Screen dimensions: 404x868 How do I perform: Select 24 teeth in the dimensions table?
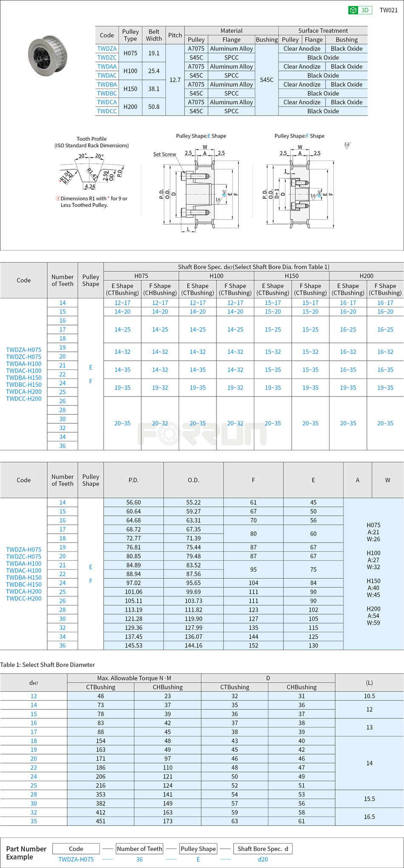coord(63,583)
